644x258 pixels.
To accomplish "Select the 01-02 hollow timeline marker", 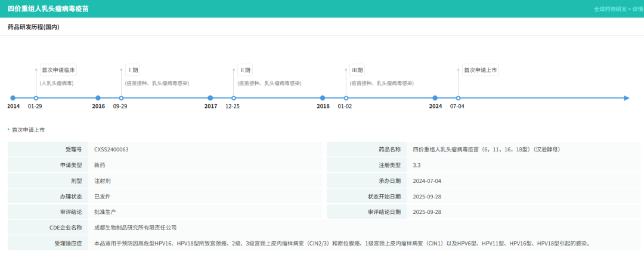I will point(346,98).
